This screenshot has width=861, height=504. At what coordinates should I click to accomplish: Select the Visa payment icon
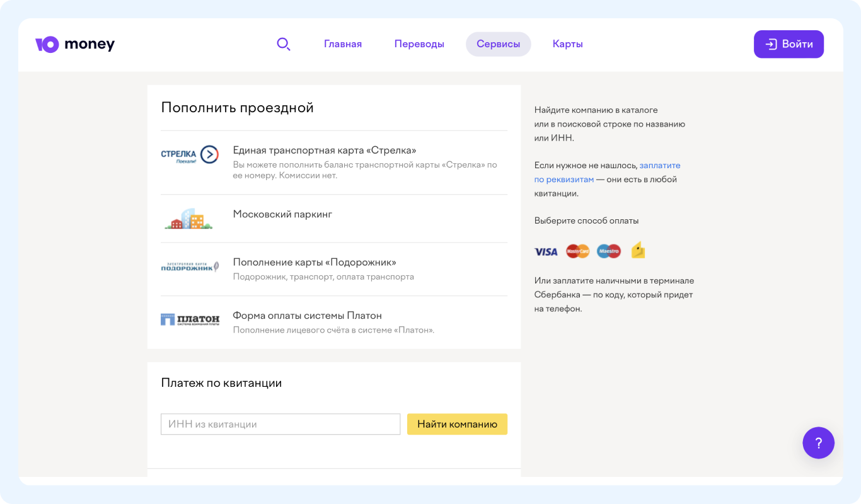click(546, 251)
